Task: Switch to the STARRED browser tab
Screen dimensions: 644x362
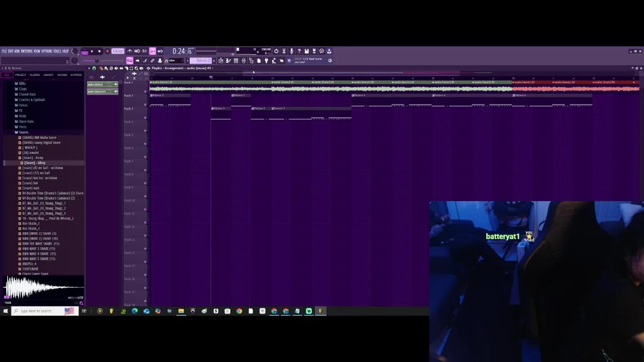Action: (76, 75)
